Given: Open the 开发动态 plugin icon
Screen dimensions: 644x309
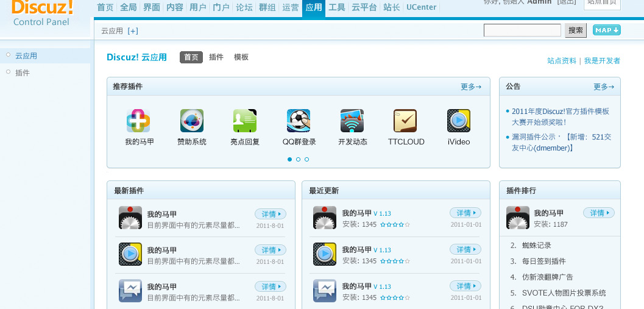Looking at the screenshot, I should coord(352,121).
